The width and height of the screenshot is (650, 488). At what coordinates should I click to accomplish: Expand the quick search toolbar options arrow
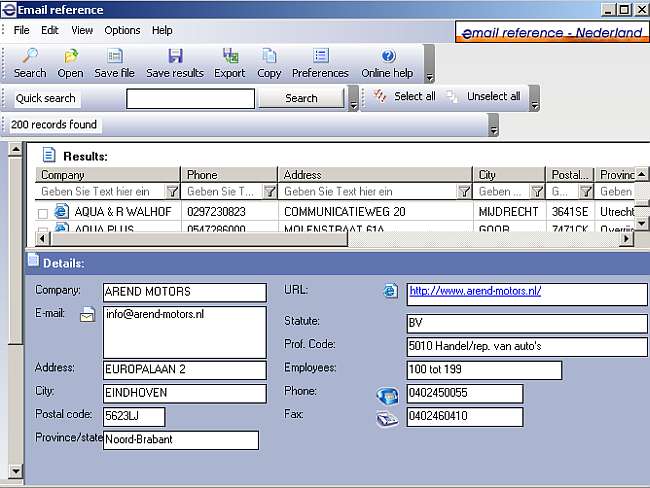(x=353, y=100)
